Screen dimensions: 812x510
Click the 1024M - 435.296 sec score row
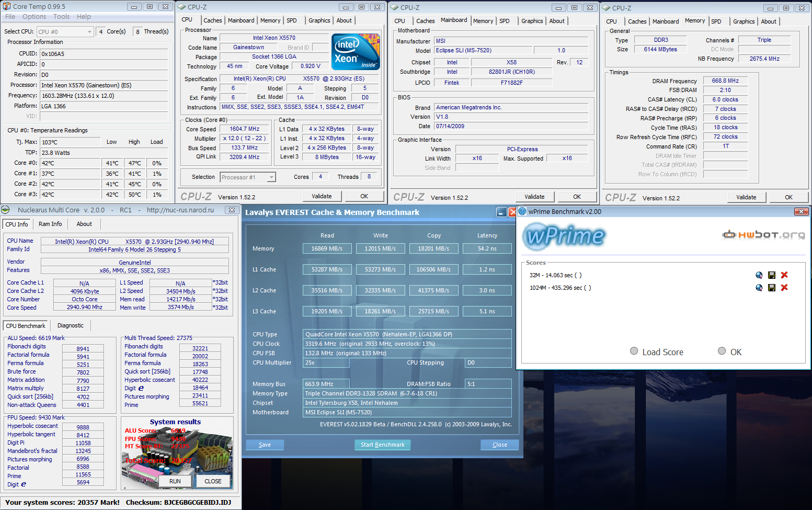point(560,288)
